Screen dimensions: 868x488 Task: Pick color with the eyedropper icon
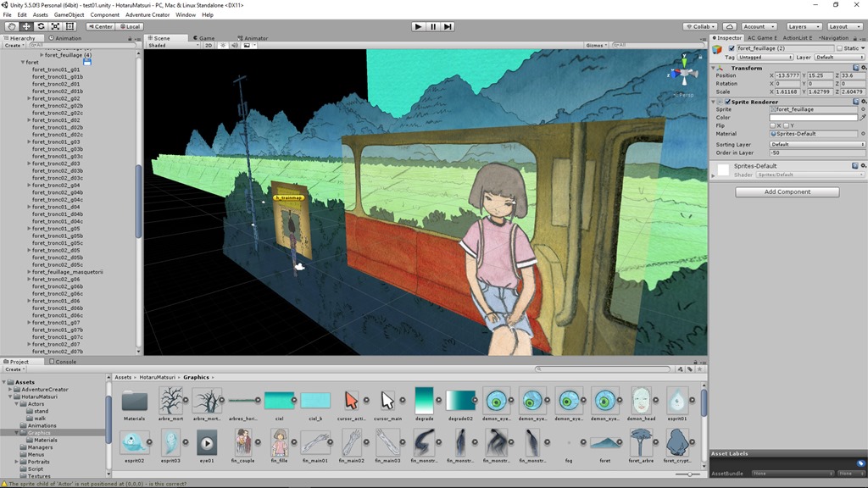click(x=863, y=118)
